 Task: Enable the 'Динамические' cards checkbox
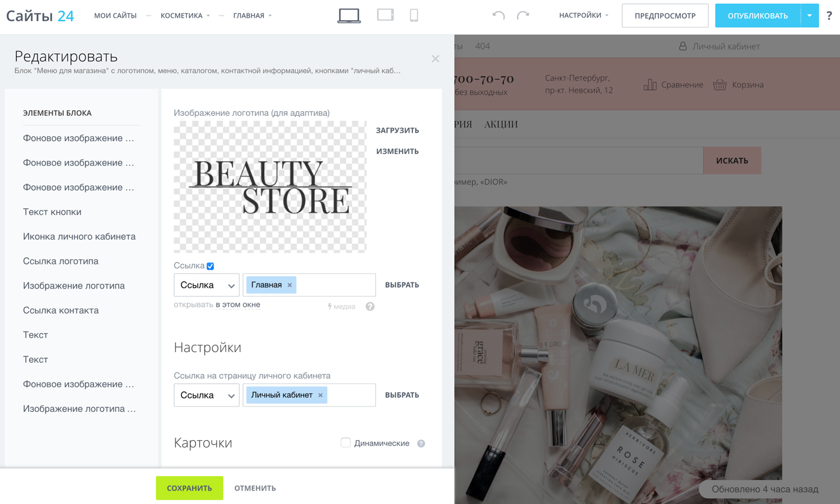pos(346,443)
